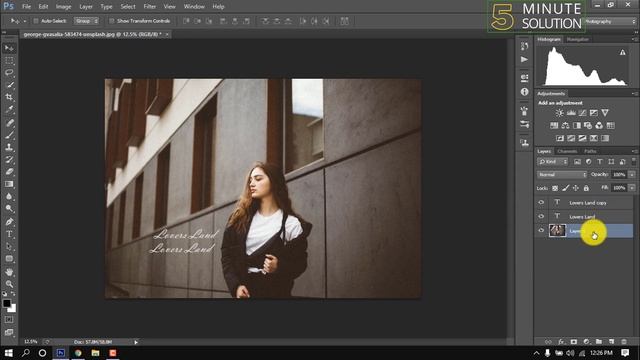The width and height of the screenshot is (640, 360).
Task: Toggle the layer filter switch
Action: click(633, 162)
